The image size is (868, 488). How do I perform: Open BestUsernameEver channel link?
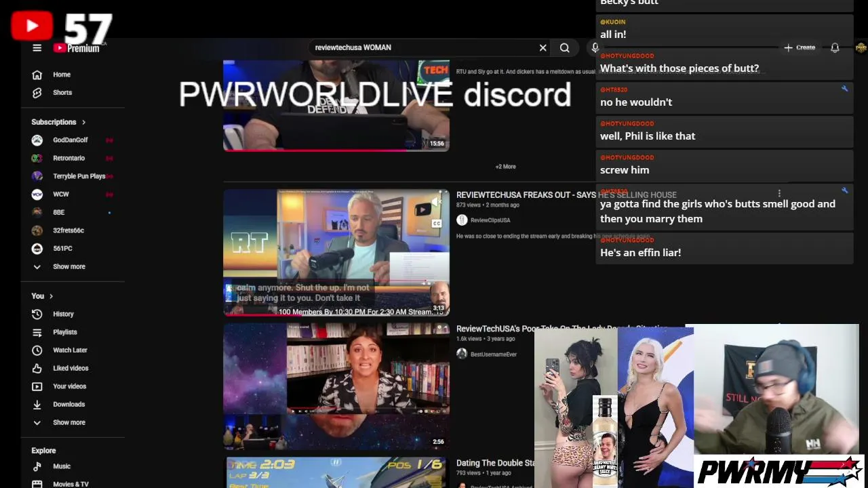pos(494,354)
